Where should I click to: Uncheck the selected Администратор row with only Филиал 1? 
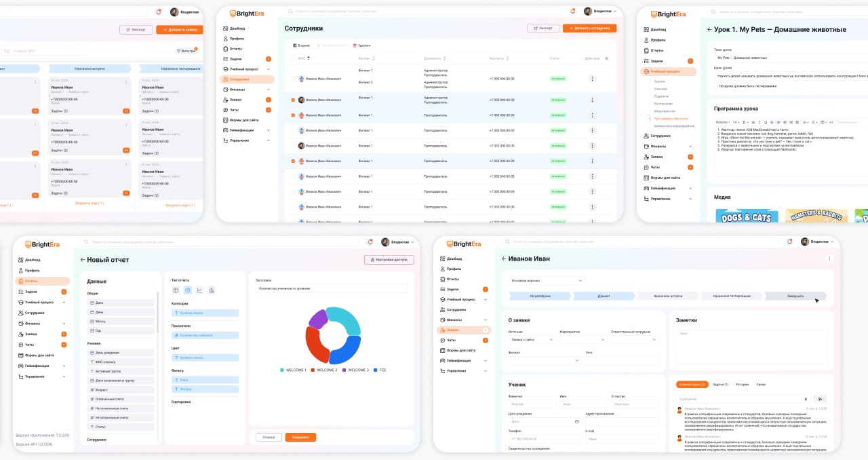tap(293, 100)
